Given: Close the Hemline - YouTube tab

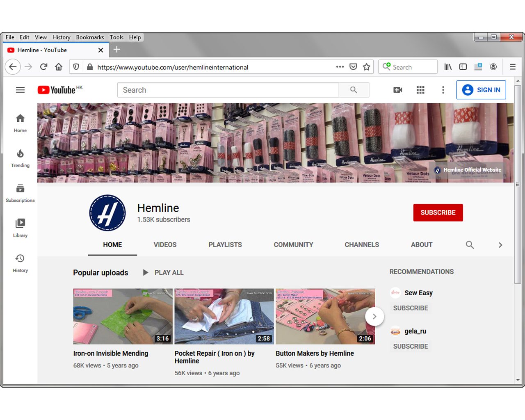Looking at the screenshot, I should pos(100,50).
